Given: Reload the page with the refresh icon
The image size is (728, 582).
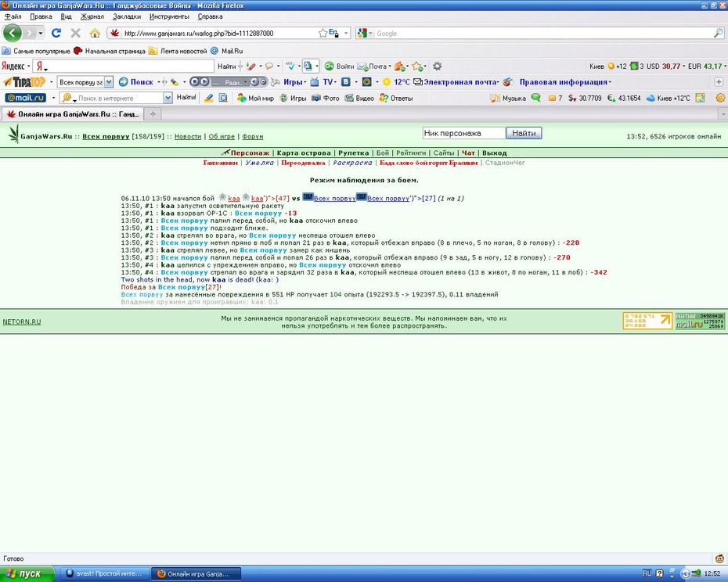Looking at the screenshot, I should (x=56, y=33).
